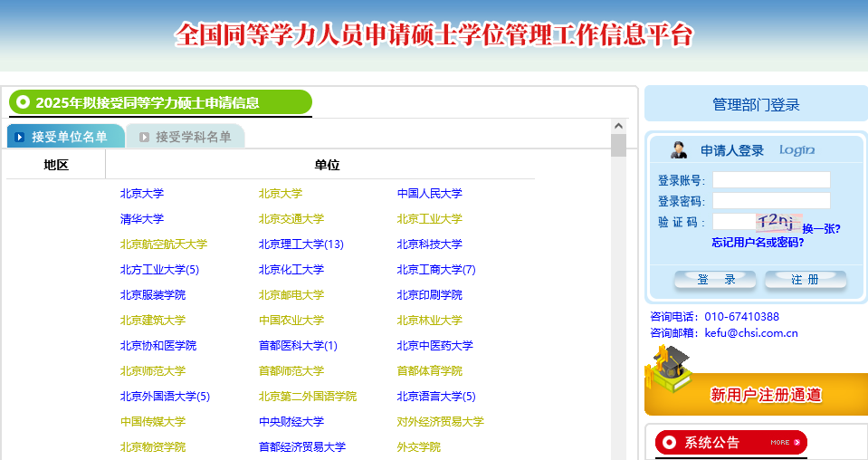The height and width of the screenshot is (460, 868).
Task: Open 北京理工大学(13) link
Action: 301,244
